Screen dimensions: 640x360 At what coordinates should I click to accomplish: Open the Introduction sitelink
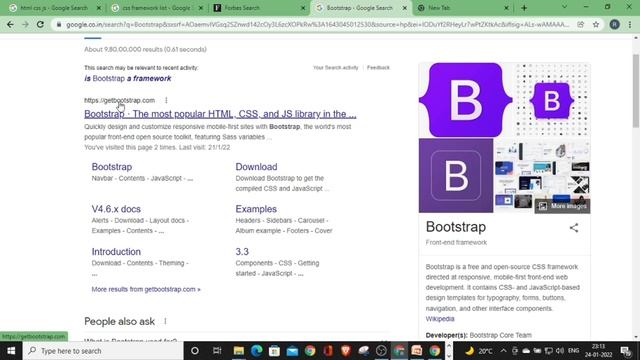(x=116, y=252)
